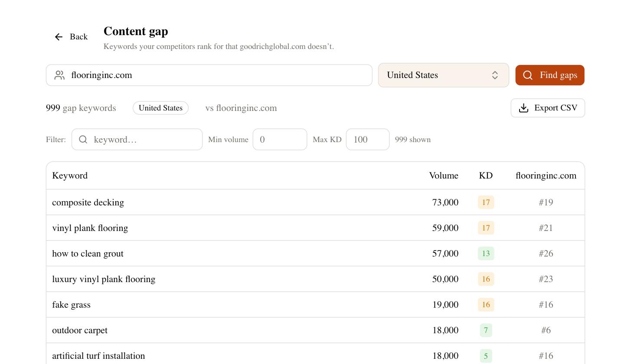Click the 'vs flooringinc.com' label
The height and width of the screenshot is (364, 631).
pos(241,108)
